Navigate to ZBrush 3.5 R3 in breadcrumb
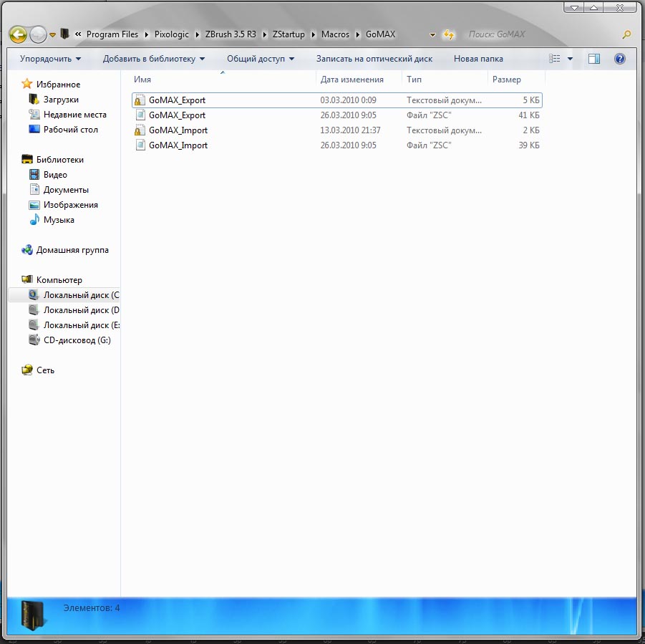Viewport: 645px width, 644px height. [x=231, y=34]
